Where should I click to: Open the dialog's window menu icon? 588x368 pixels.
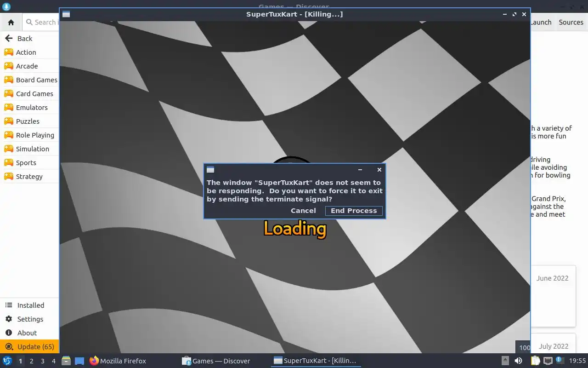point(210,170)
